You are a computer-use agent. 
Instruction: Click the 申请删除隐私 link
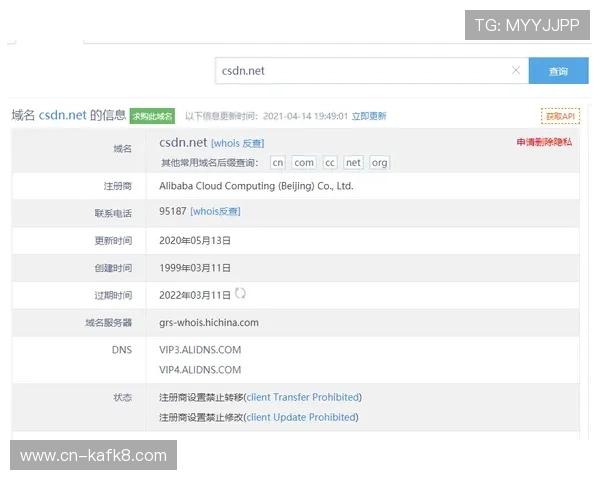pos(544,142)
